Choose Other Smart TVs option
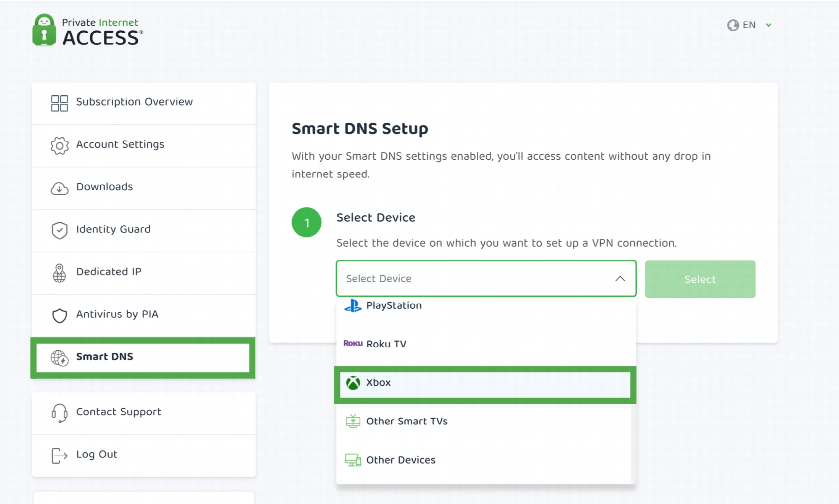This screenshot has width=839, height=504. [x=484, y=421]
